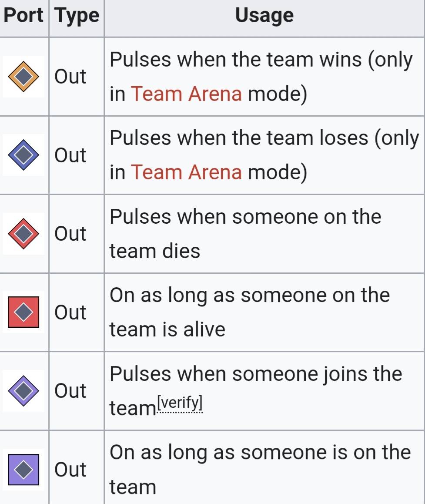The width and height of the screenshot is (425, 504).
Task: Click the purple square on-team port icon
Action: point(23,469)
